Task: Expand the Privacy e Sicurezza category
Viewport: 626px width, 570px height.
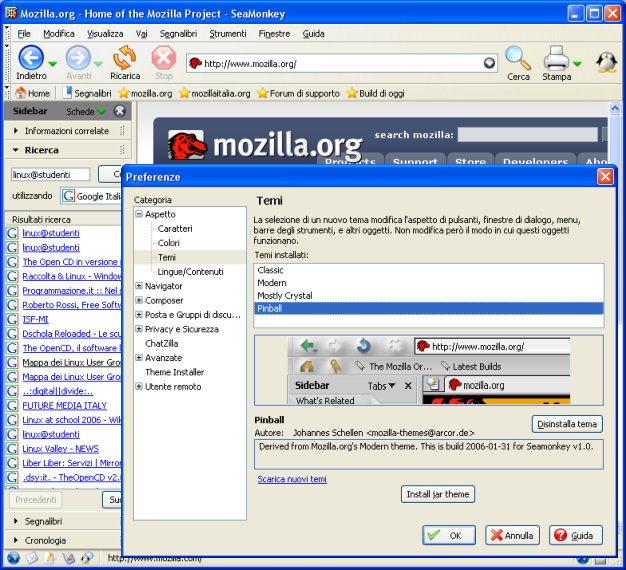Action: [139, 329]
